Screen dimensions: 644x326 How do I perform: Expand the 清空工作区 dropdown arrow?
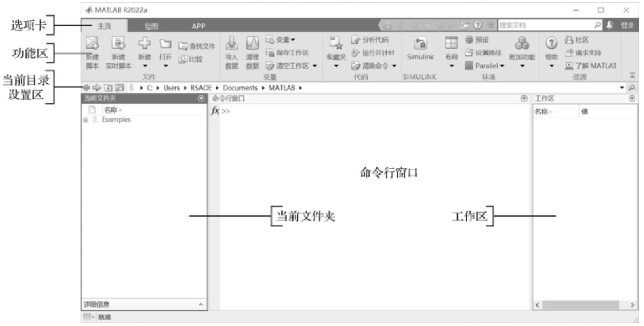(315, 66)
